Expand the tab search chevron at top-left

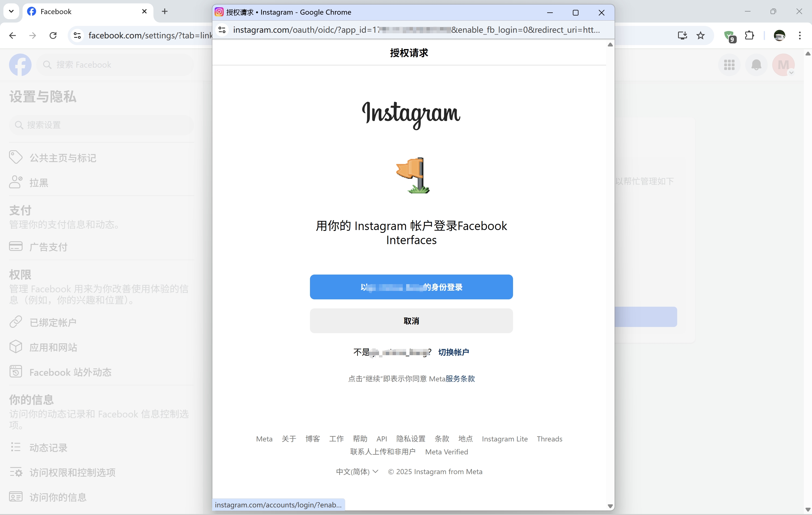click(11, 11)
